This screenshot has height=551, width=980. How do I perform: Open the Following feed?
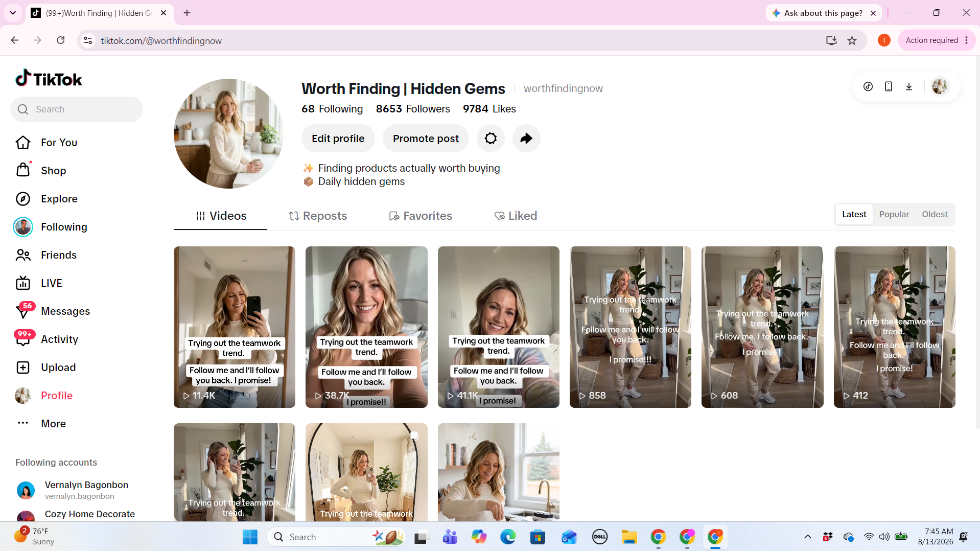51,227
